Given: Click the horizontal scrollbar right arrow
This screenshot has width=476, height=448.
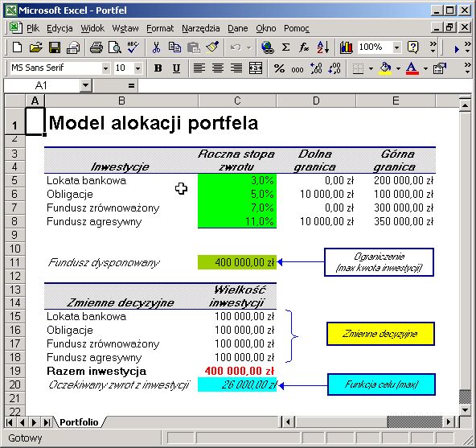Looking at the screenshot, I should [449, 422].
